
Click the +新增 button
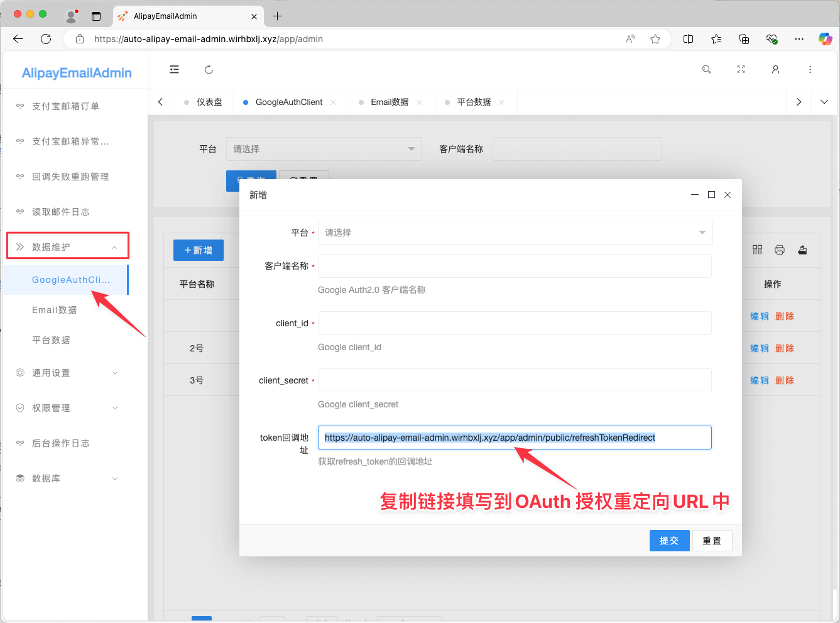click(198, 250)
